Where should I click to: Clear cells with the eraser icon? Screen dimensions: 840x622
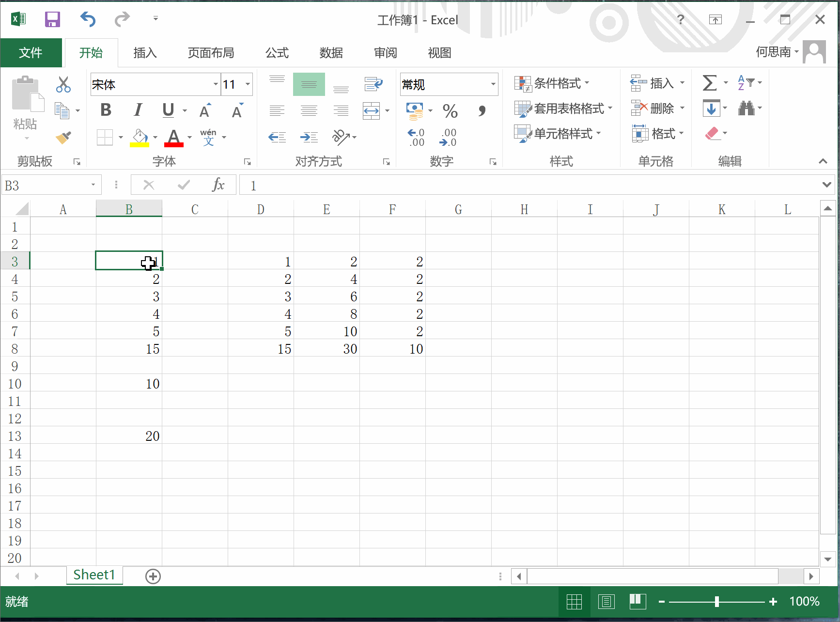[712, 133]
